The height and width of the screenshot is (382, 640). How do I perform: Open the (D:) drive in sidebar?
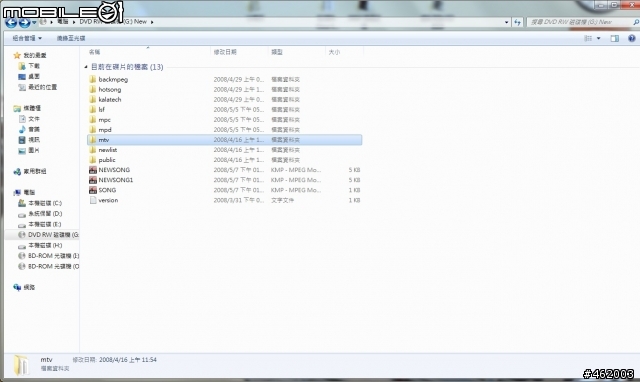click(x=40, y=213)
